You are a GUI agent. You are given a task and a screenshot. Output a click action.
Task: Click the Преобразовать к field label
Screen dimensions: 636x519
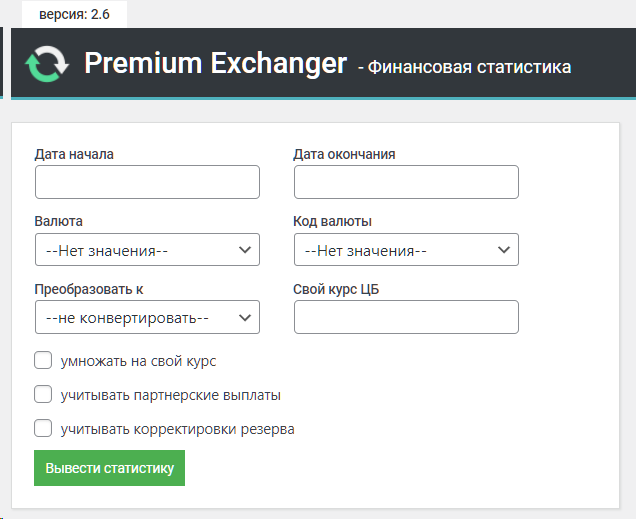(89, 289)
